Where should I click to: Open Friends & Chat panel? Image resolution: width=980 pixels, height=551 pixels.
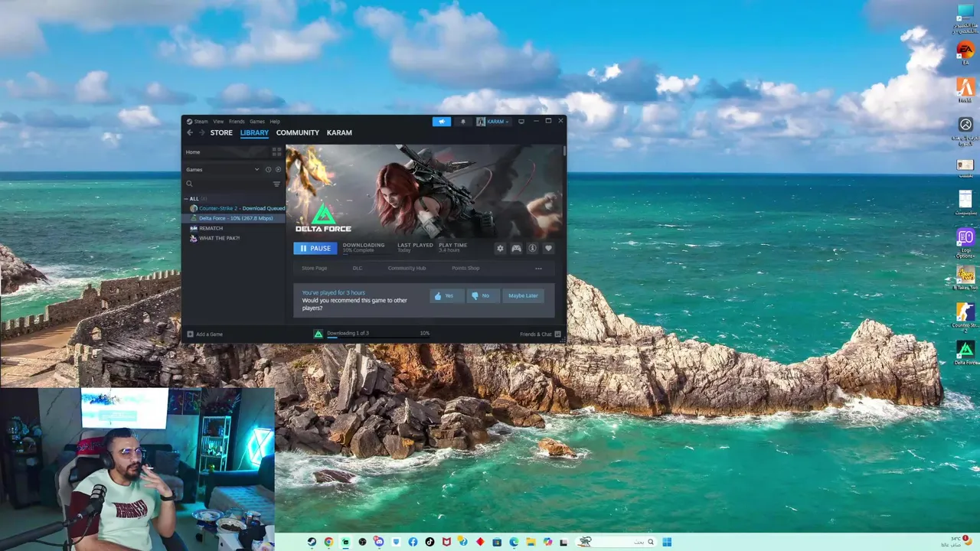click(x=541, y=334)
